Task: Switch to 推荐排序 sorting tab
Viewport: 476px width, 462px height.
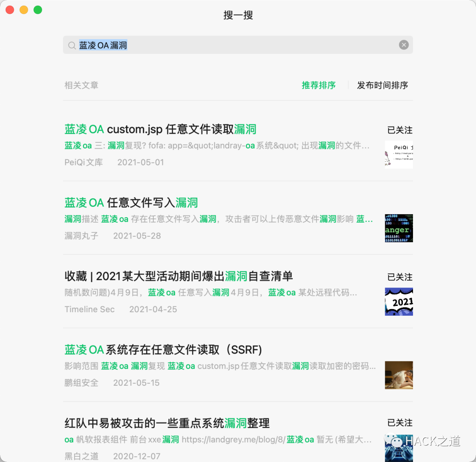Action: coord(319,85)
